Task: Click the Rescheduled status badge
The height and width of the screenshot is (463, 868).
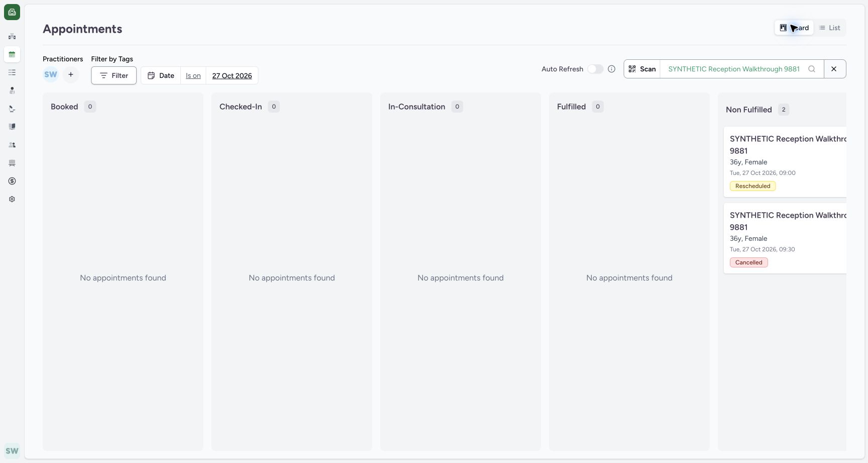Action: (x=752, y=186)
